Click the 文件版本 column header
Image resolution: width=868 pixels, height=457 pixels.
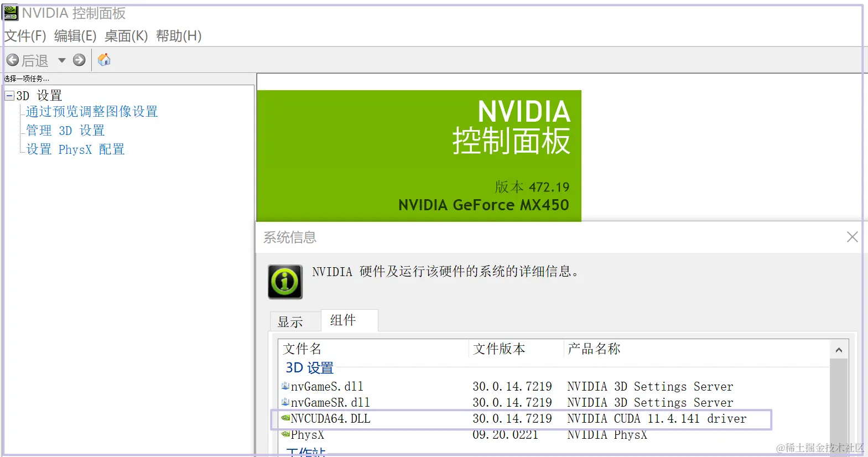(x=499, y=349)
